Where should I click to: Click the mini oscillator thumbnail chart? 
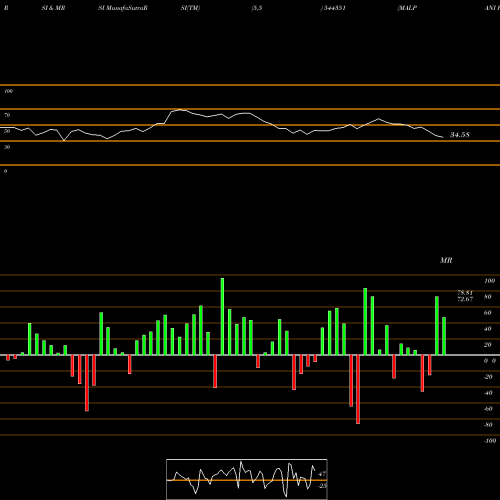click(247, 479)
